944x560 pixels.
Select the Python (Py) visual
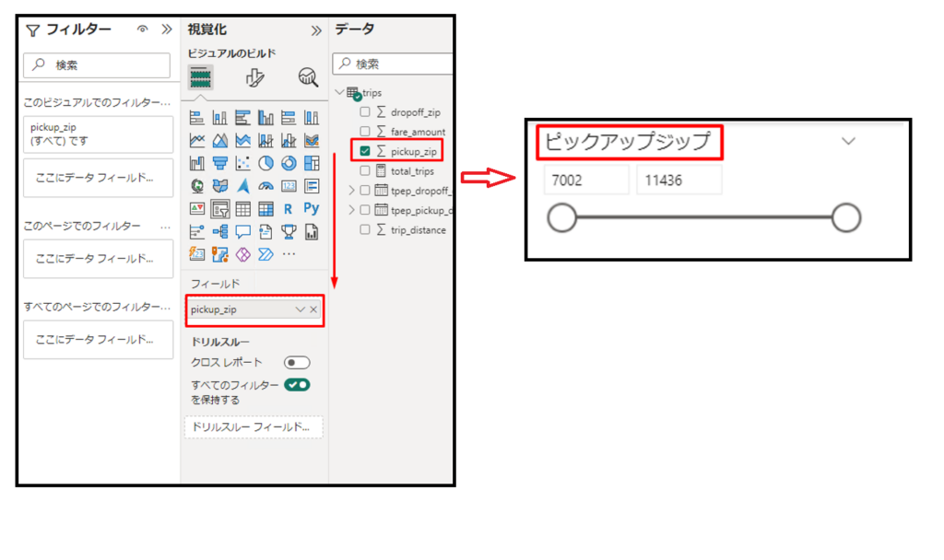[x=312, y=208]
